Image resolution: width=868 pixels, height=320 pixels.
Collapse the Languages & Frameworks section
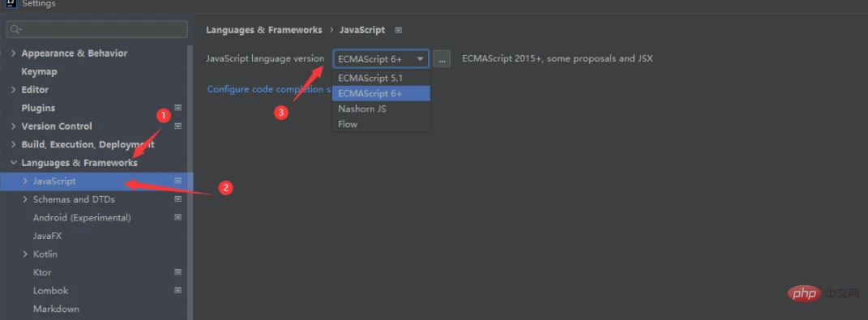pyautogui.click(x=13, y=163)
